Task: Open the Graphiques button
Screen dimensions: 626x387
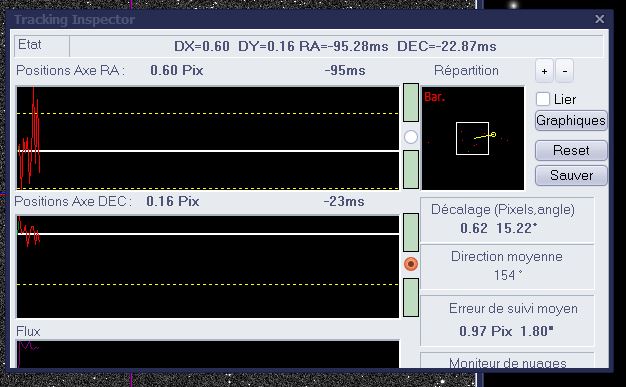Action: (x=571, y=121)
